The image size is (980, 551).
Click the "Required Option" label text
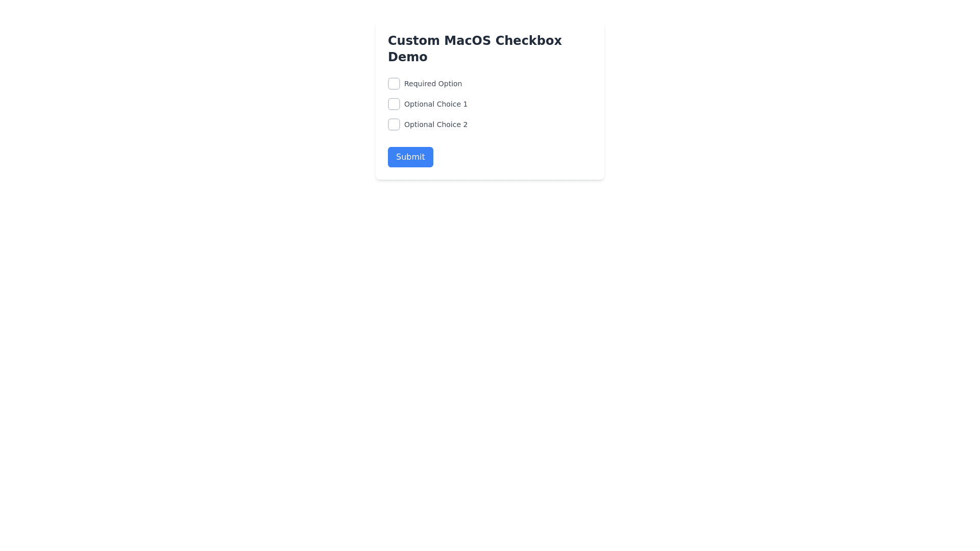[433, 84]
